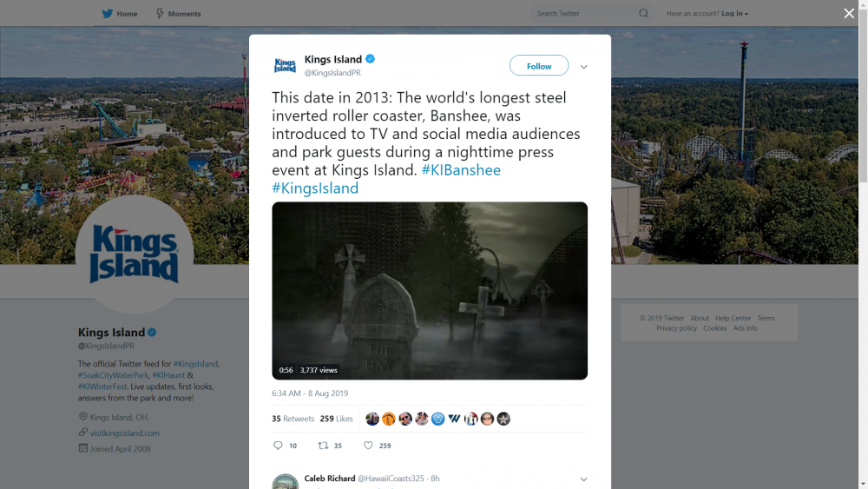Viewport: 868px width, 489px height.
Task: Click the first liker avatar in the row
Action: (x=372, y=419)
